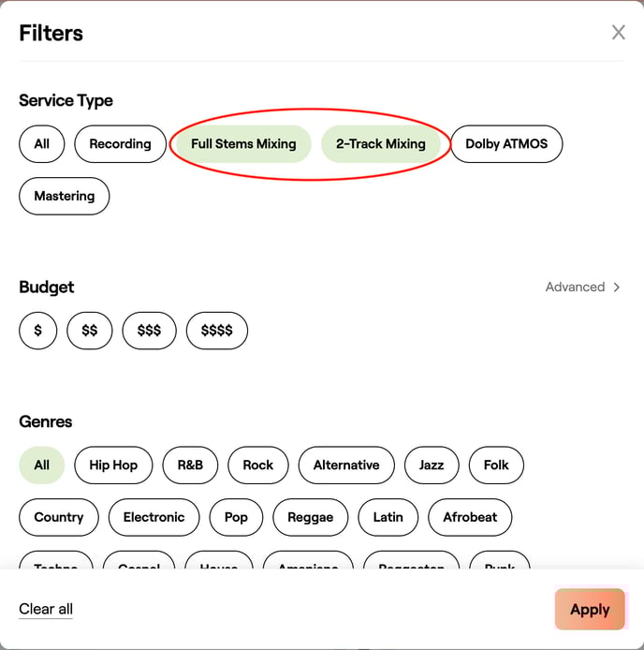Toggle the All genres chip
The image size is (644, 650).
click(x=41, y=465)
